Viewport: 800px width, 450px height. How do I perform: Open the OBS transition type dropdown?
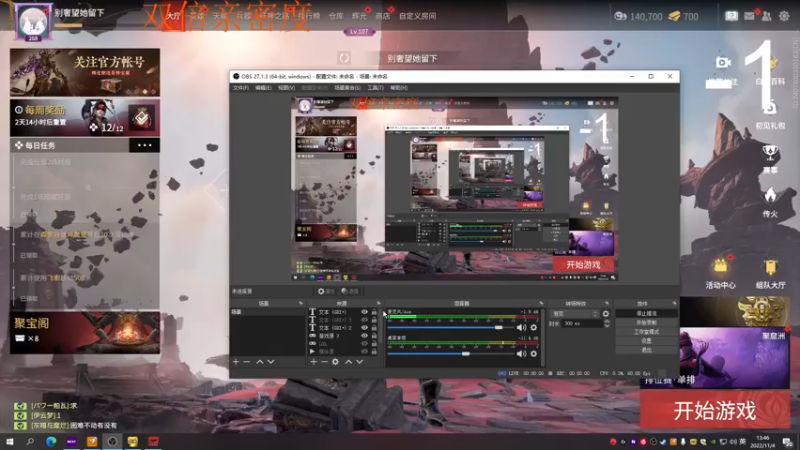coord(574,314)
